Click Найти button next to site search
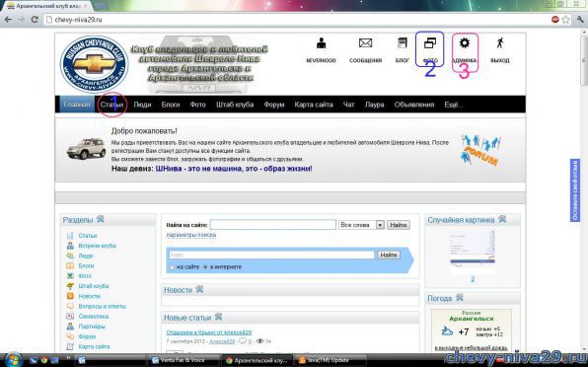Viewport: 588px width, 367px height. pyautogui.click(x=399, y=225)
